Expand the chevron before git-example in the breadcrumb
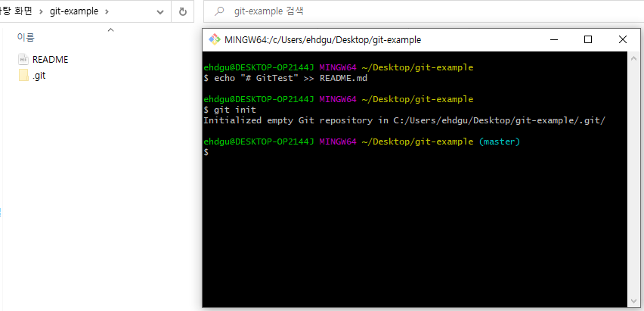Image resolution: width=644 pixels, height=311 pixels. click(41, 11)
